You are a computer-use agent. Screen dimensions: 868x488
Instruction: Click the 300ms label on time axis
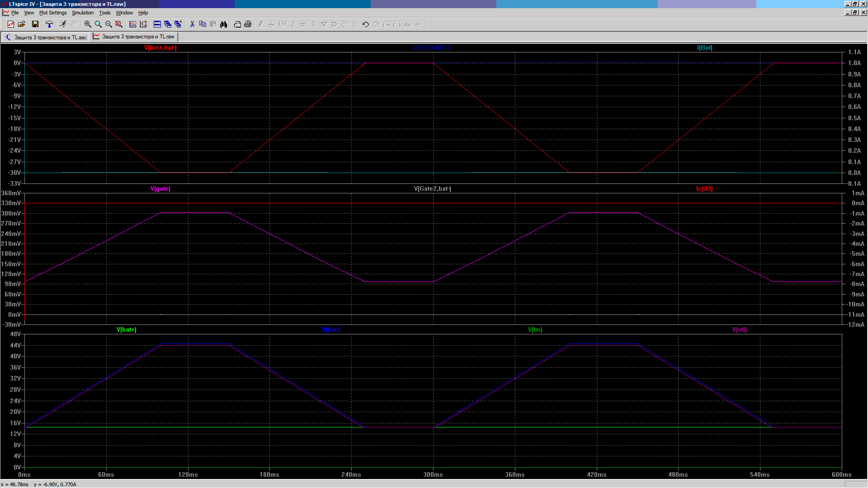433,474
